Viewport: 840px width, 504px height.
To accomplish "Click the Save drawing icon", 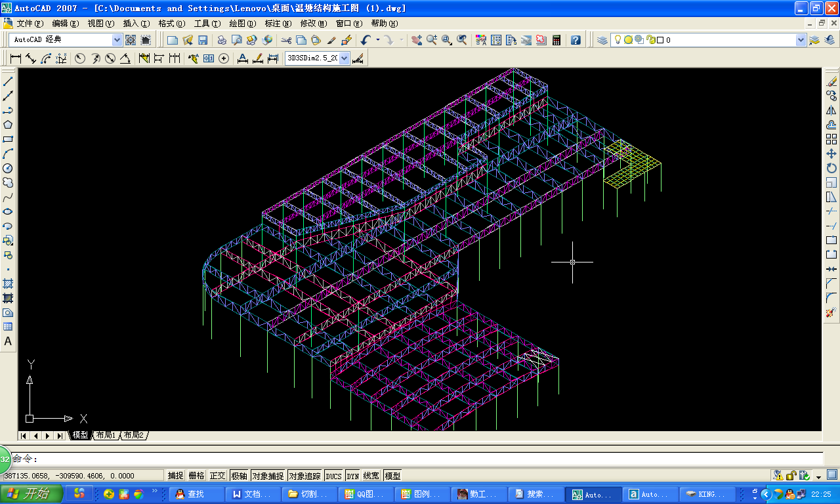I will coord(203,40).
